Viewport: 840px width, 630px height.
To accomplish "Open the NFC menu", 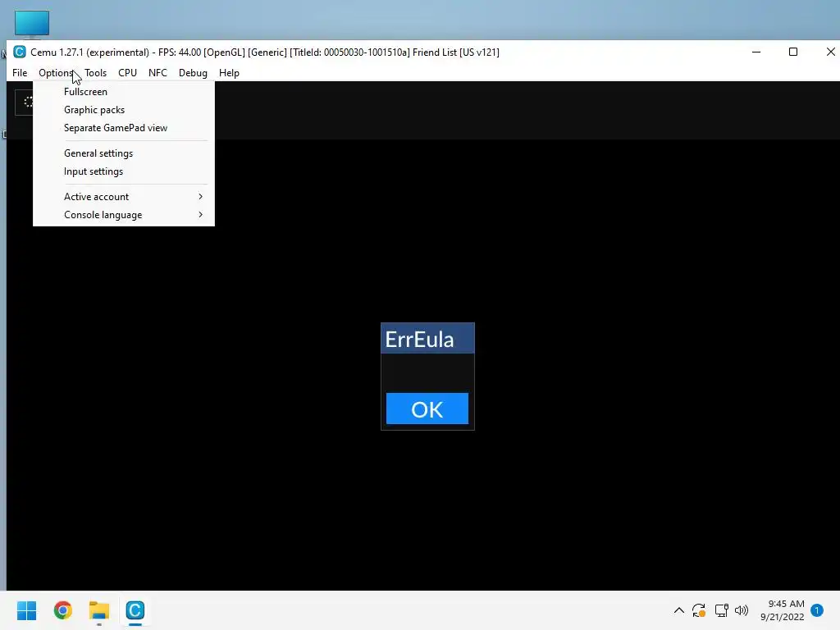I will point(157,73).
